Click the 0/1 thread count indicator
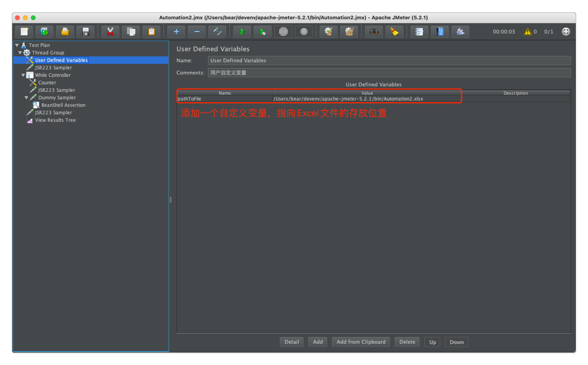Viewport: 588px width, 365px height. point(549,32)
